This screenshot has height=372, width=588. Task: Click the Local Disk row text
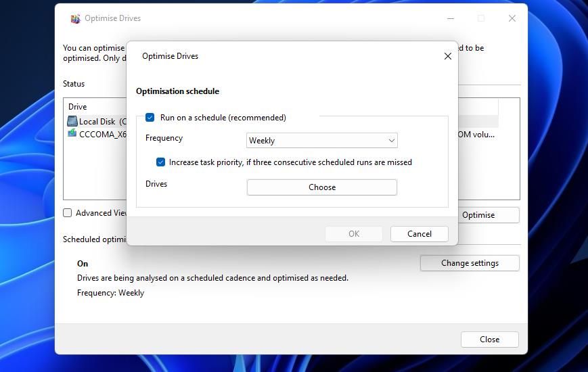pos(103,122)
